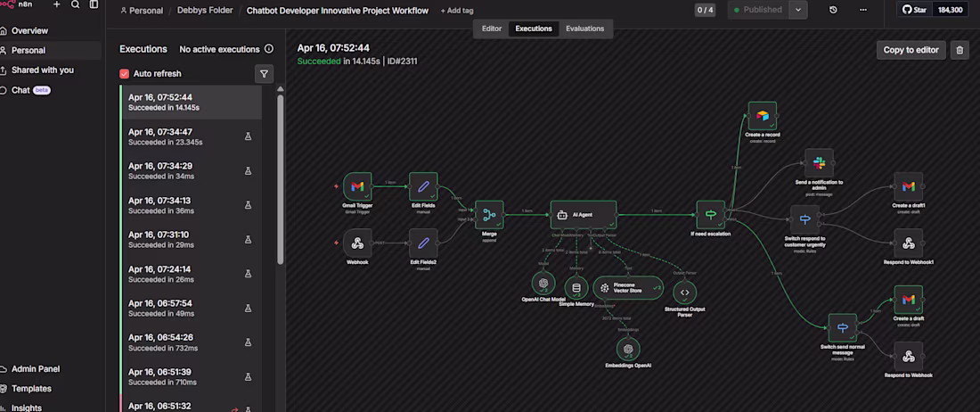This screenshot has height=412, width=980.
Task: Open the Gmail Trigger node
Action: click(357, 186)
